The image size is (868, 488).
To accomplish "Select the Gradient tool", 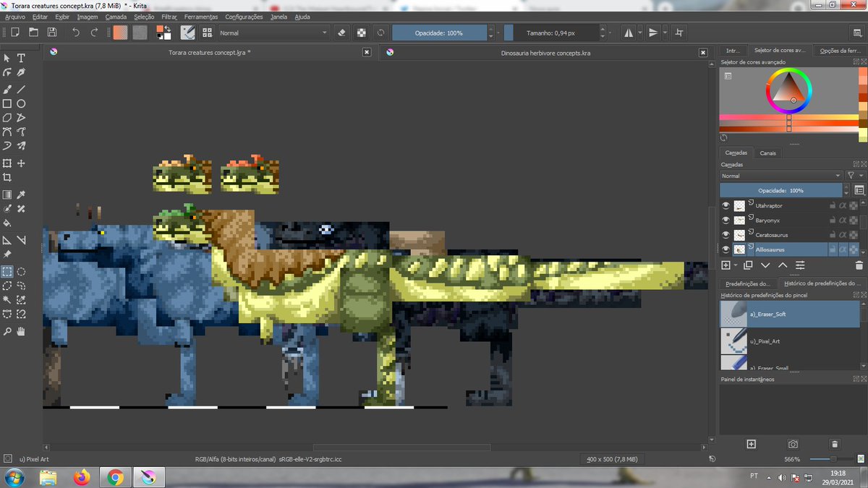I will coord(7,194).
